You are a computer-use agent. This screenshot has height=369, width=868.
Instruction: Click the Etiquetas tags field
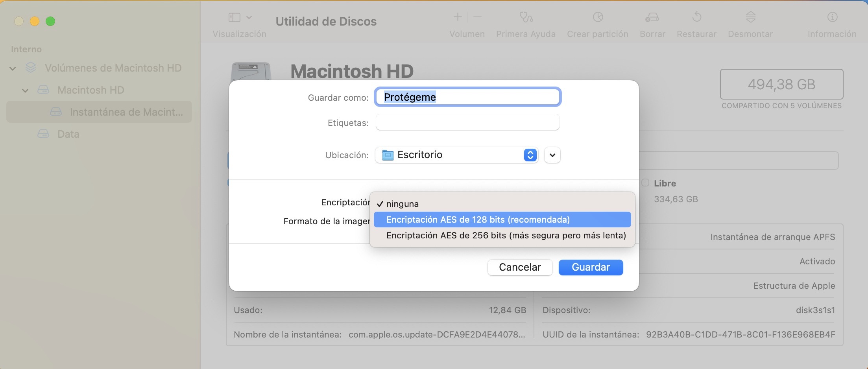coord(467,122)
